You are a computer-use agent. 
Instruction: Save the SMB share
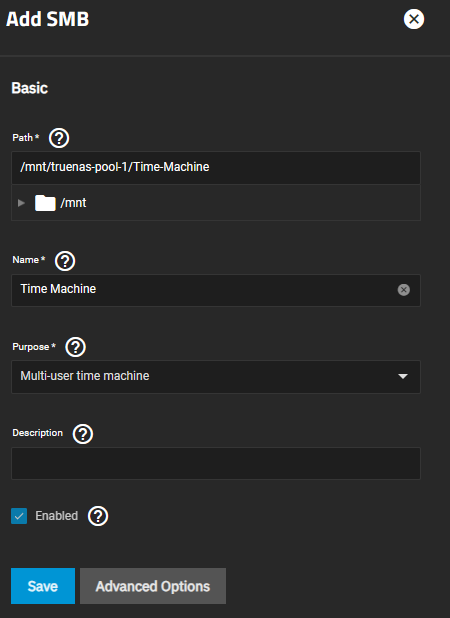pyautogui.click(x=43, y=586)
